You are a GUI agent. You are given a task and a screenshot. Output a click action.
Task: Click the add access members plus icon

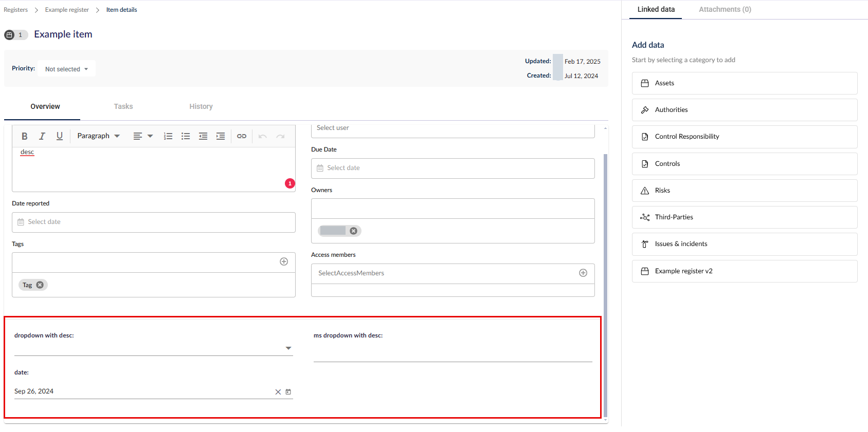click(583, 273)
